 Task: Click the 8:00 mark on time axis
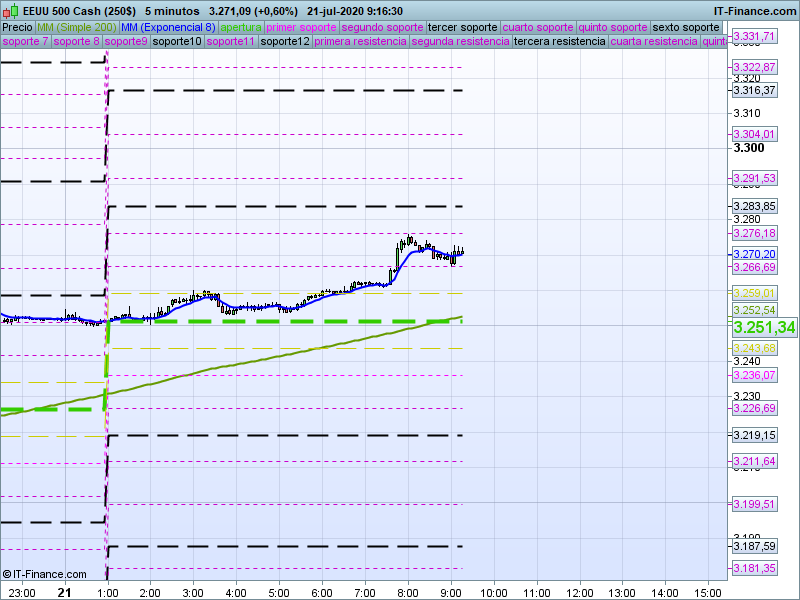click(407, 592)
